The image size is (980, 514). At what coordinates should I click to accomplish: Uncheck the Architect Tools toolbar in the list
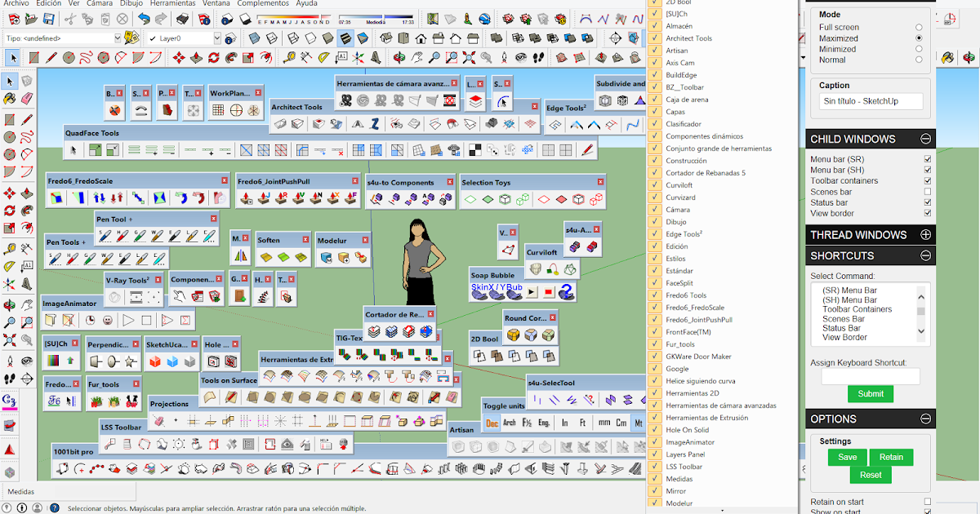pyautogui.click(x=653, y=38)
